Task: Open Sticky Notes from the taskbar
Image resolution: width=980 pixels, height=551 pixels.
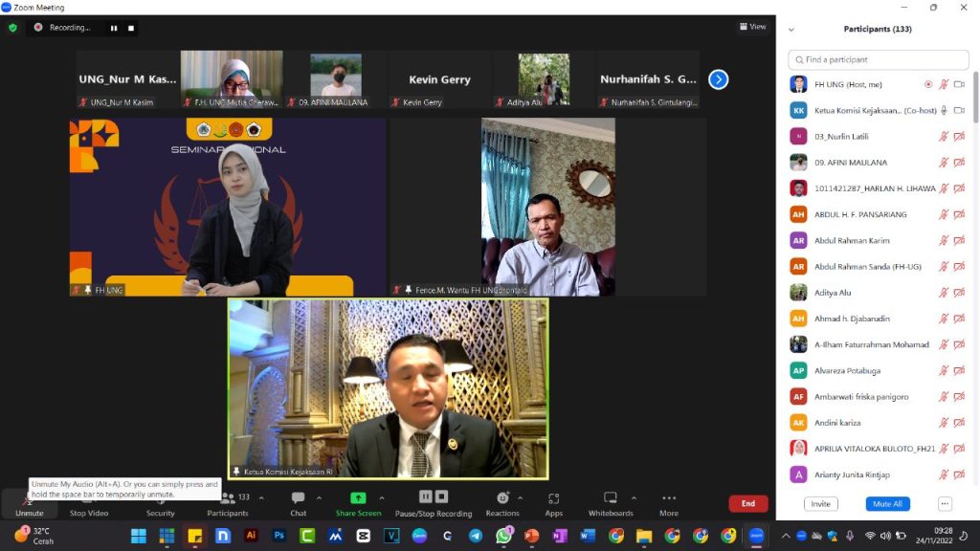Action: (x=195, y=536)
